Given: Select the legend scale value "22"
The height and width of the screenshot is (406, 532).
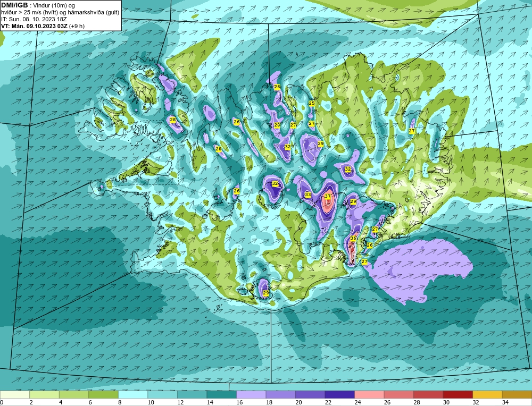Looking at the screenshot, I should click(x=328, y=402).
